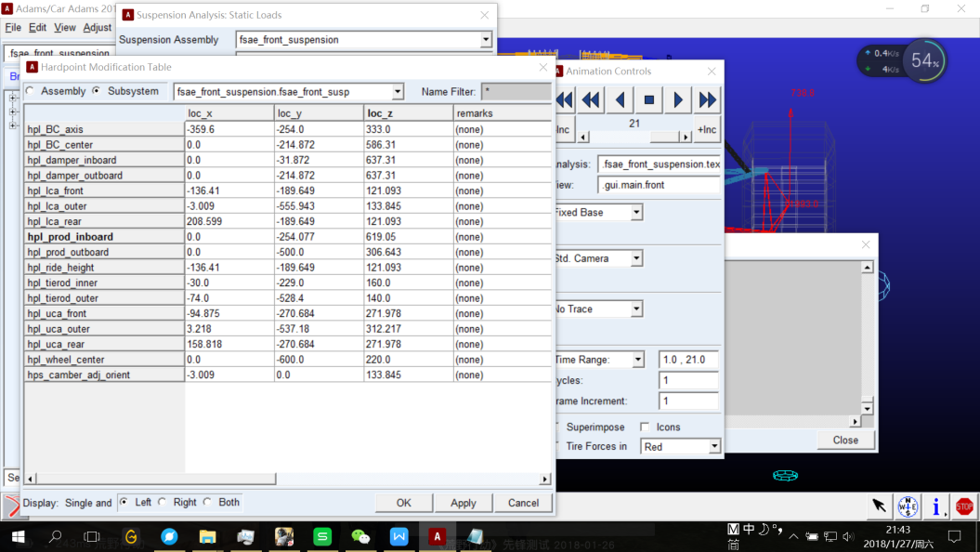Select hpl_prod_inboard row header
Viewport: 980px width, 552px height.
[104, 237]
